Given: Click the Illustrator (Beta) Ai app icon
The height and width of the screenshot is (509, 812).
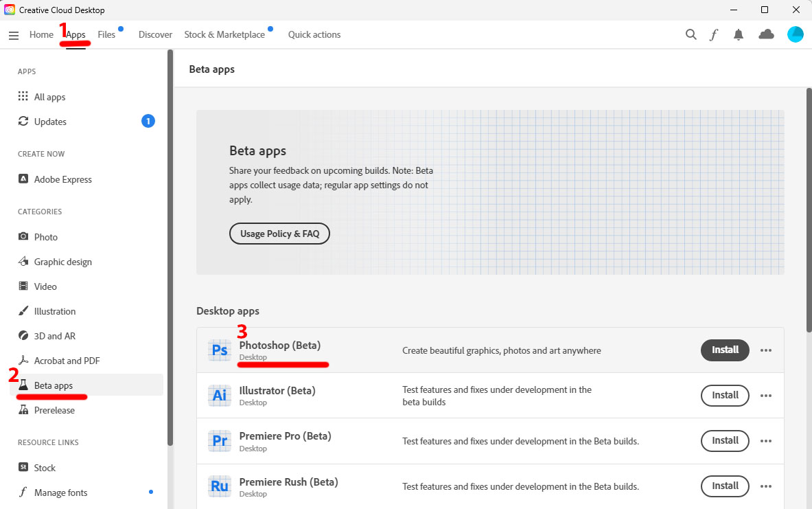Looking at the screenshot, I should coord(219,395).
